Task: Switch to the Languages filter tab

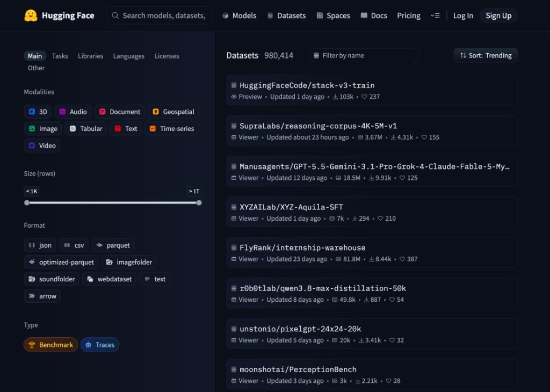Action: (x=129, y=56)
